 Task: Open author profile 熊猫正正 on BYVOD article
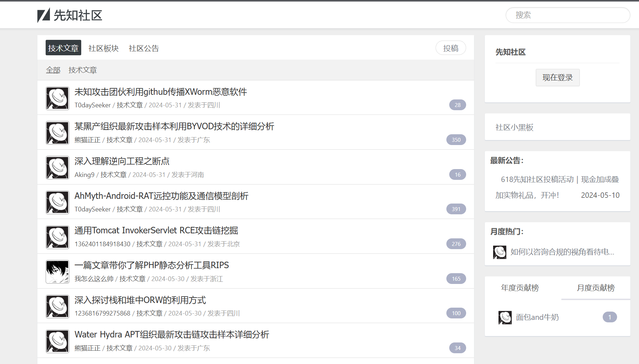coord(87,140)
